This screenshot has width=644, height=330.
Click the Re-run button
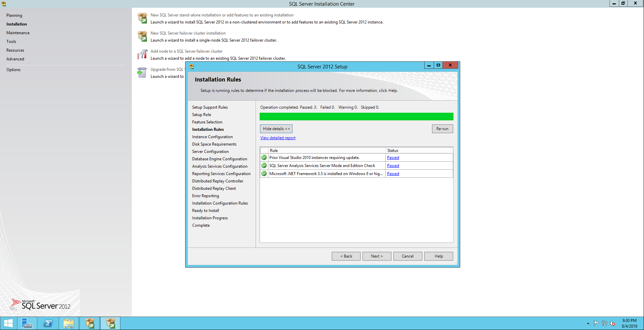pos(442,129)
